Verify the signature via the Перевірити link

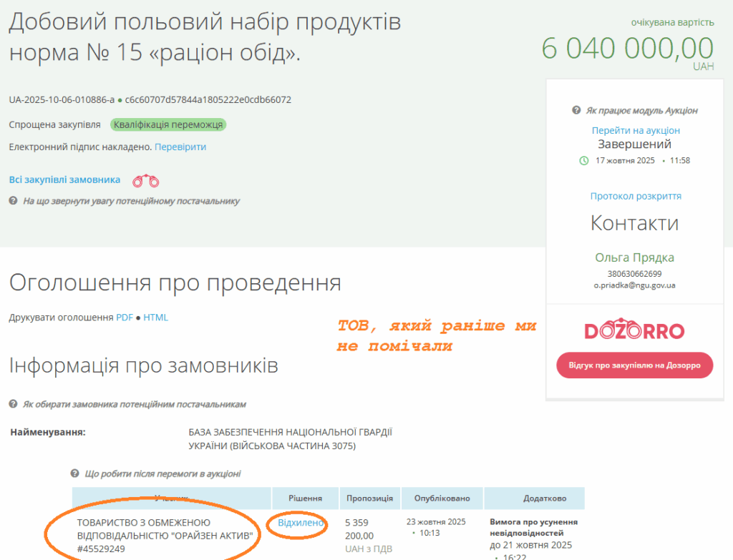coord(180,147)
